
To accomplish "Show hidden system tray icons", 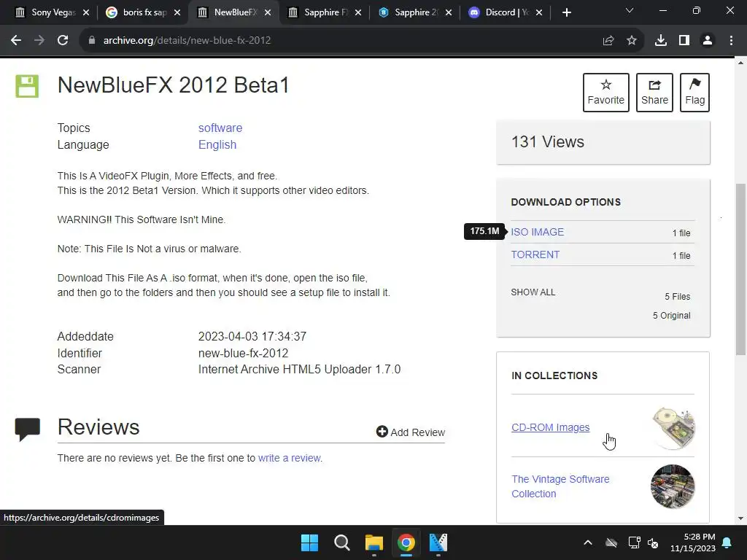I will (x=588, y=542).
